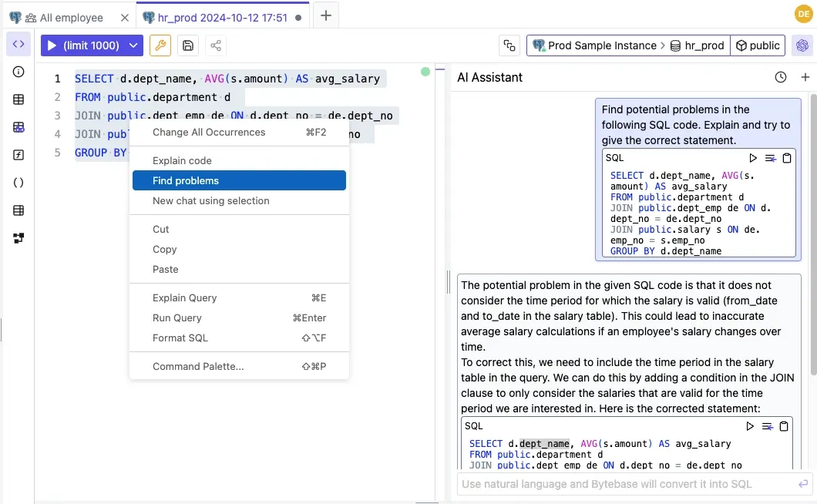Click the admin mode wrench icon
817x504 pixels.
[160, 45]
